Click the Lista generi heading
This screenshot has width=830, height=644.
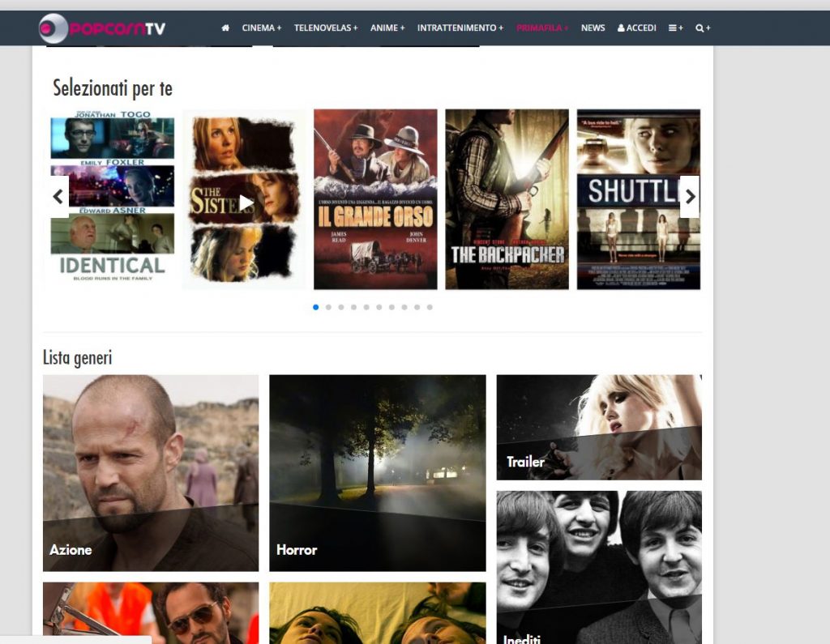77,358
